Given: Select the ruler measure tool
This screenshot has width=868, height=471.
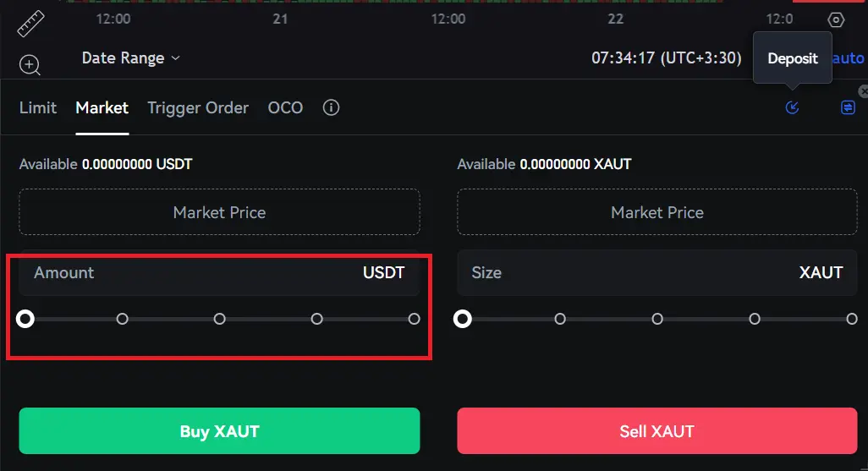Looking at the screenshot, I should tap(31, 23).
